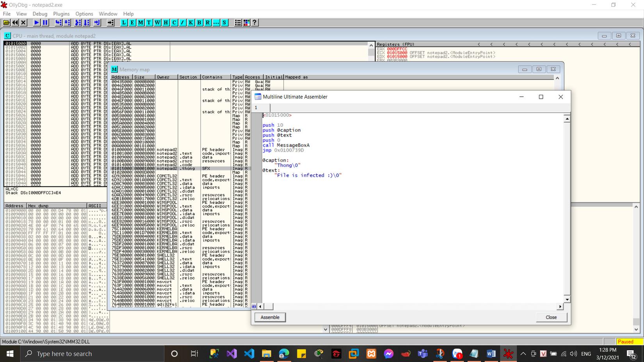The height and width of the screenshot is (362, 644).
Task: Click the Close button in assembler dialog
Action: coord(551,317)
